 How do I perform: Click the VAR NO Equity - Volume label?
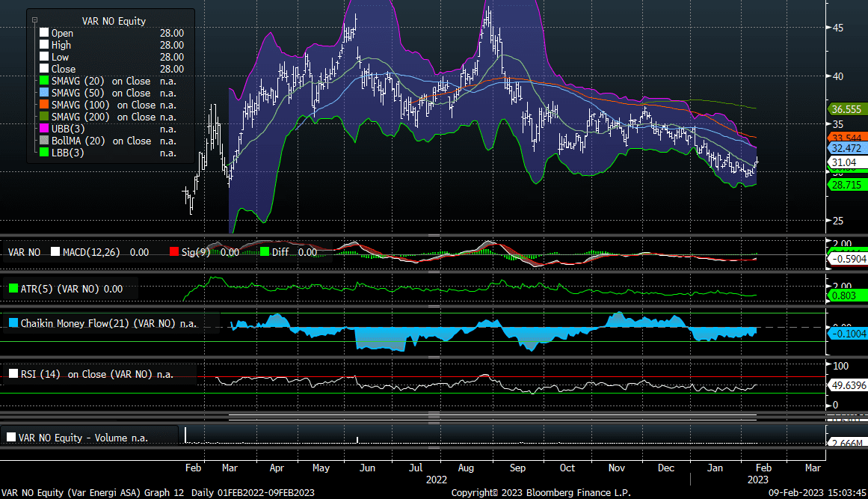pyautogui.click(x=73, y=438)
